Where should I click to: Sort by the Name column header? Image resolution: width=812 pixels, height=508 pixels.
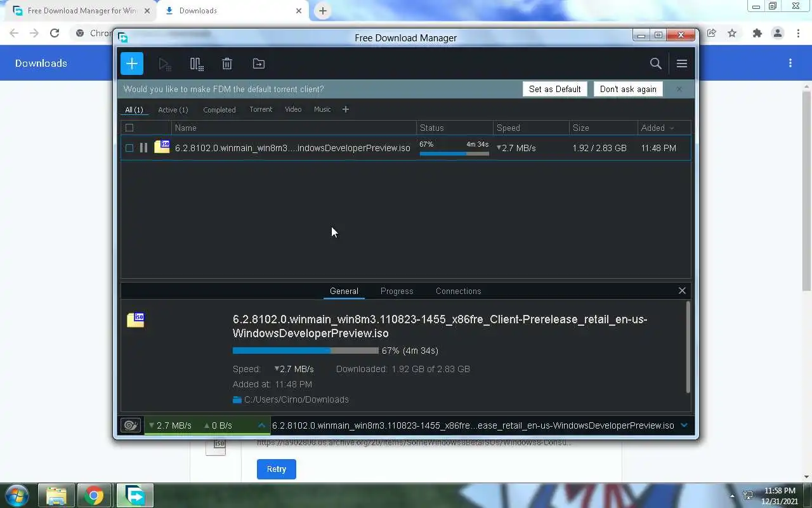click(294, 128)
